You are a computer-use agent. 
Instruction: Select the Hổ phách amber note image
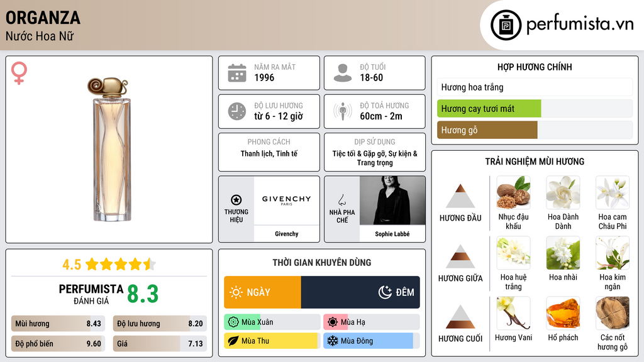pyautogui.click(x=563, y=314)
